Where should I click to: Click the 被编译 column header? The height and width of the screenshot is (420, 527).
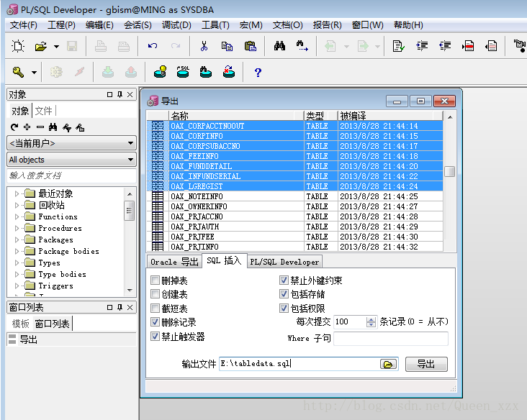pyautogui.click(x=390, y=116)
